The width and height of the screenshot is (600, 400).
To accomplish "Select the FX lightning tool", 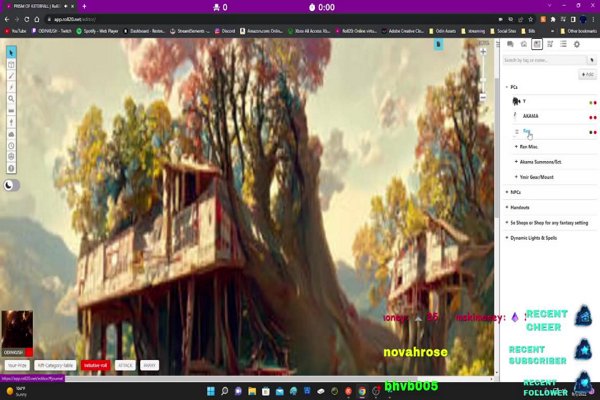I will 11,87.
